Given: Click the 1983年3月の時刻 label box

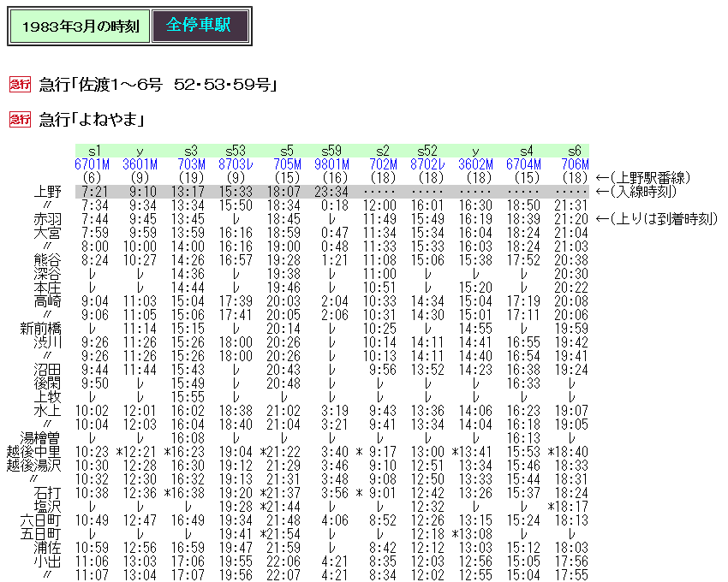Looking at the screenshot, I should pyautogui.click(x=80, y=26).
